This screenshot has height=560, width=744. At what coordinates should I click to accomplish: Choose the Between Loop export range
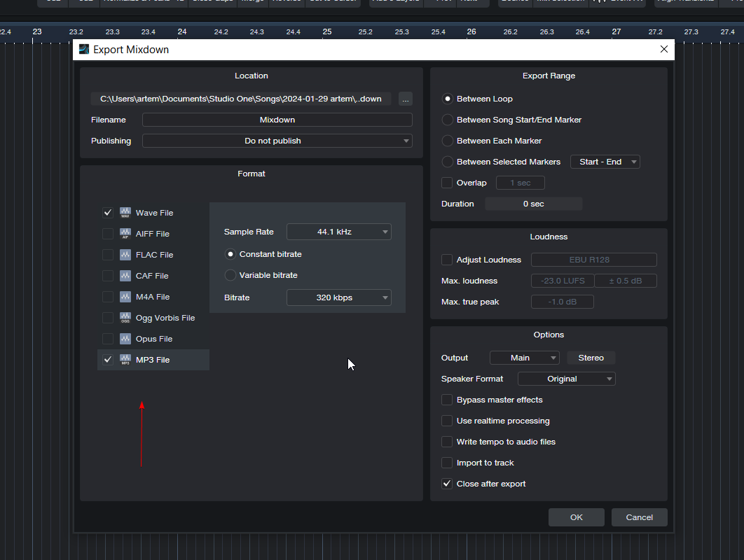click(x=447, y=99)
